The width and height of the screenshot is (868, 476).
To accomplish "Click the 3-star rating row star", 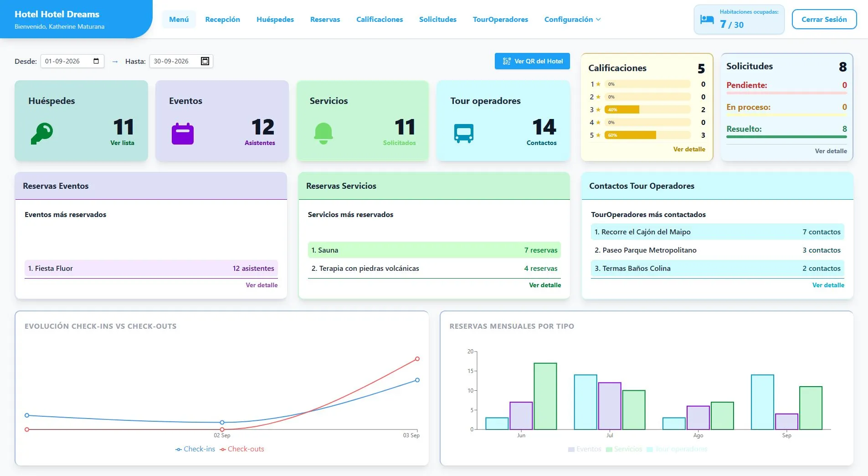I will (x=598, y=109).
